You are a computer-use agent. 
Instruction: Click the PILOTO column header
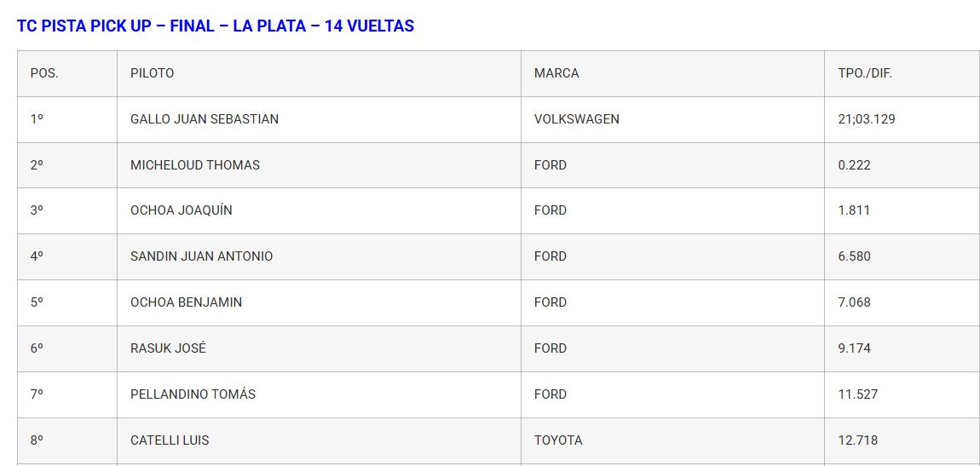pos(152,73)
